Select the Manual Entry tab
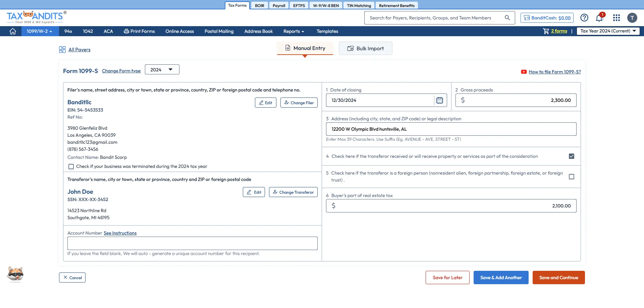This screenshot has width=644, height=308. [x=305, y=48]
